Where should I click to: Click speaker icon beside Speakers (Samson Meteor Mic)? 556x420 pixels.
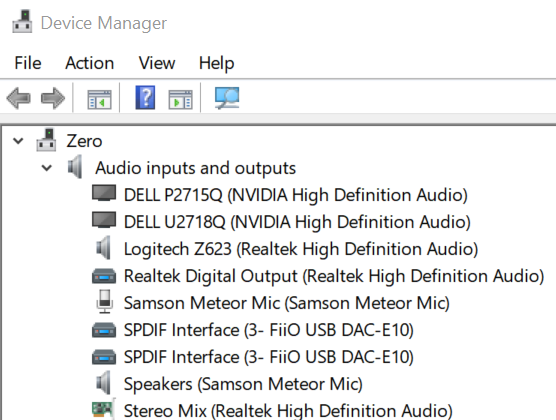pos(103,382)
